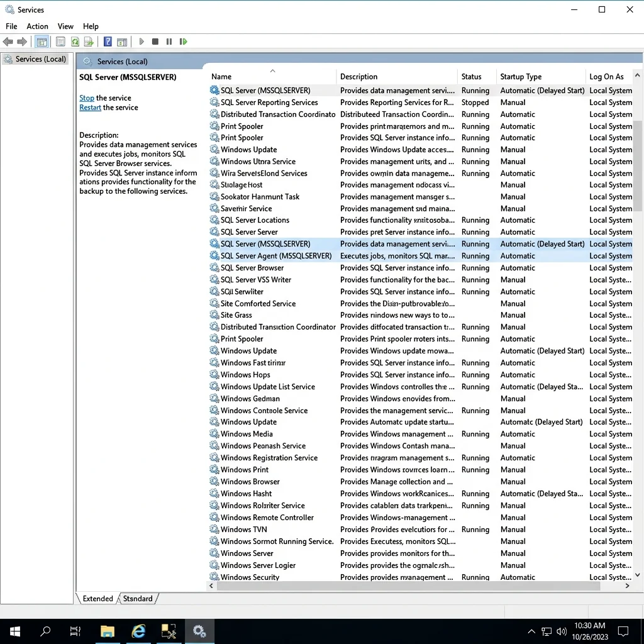644x644 pixels.
Task: Click gear icon beside Stιolage Host
Action: [214, 184]
